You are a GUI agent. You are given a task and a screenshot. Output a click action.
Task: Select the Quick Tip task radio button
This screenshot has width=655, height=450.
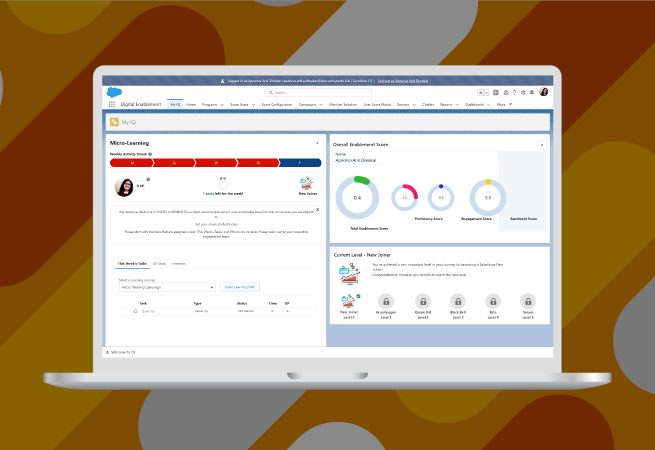pyautogui.click(x=136, y=311)
